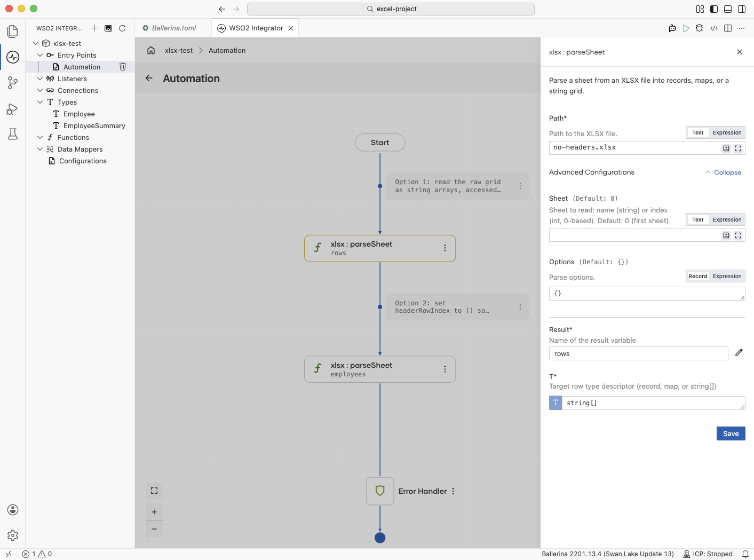Click the xlsx-test breadcrumb link
Image resolution: width=754 pixels, height=560 pixels.
179,50
